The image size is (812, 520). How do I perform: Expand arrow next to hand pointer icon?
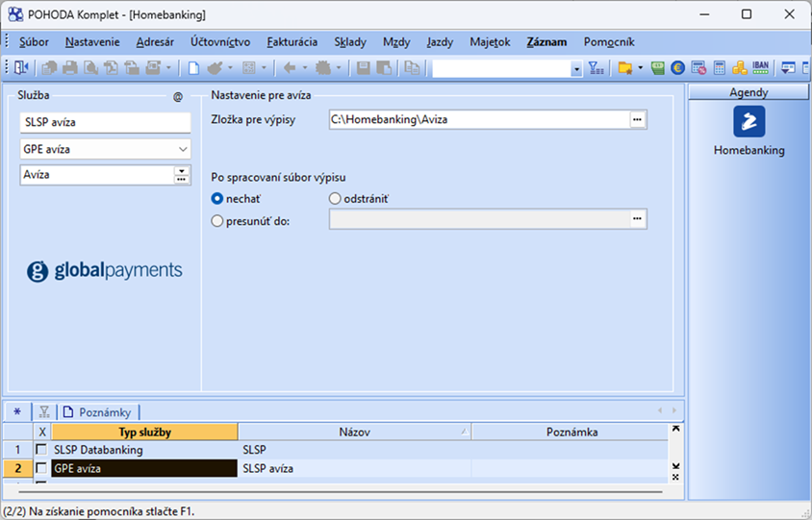click(x=231, y=68)
